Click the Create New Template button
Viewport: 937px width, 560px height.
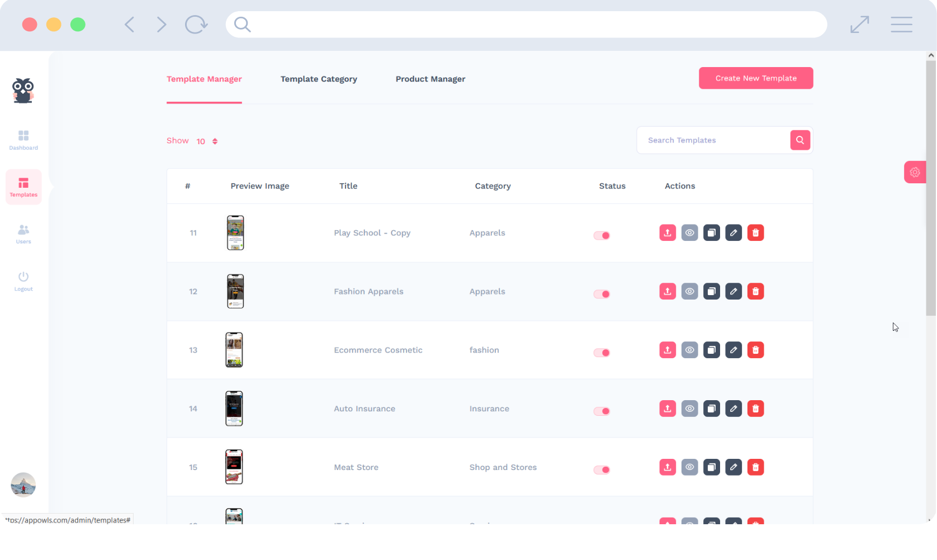click(755, 78)
